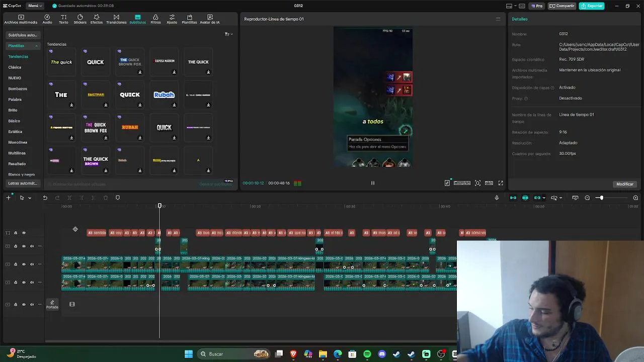Click the zoom-to-fit preview icon

click(477, 183)
